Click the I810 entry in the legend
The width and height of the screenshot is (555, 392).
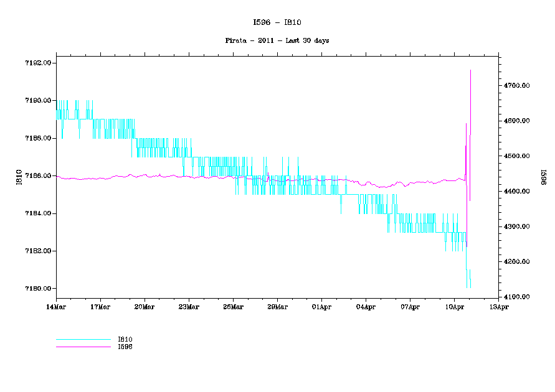tap(125, 339)
